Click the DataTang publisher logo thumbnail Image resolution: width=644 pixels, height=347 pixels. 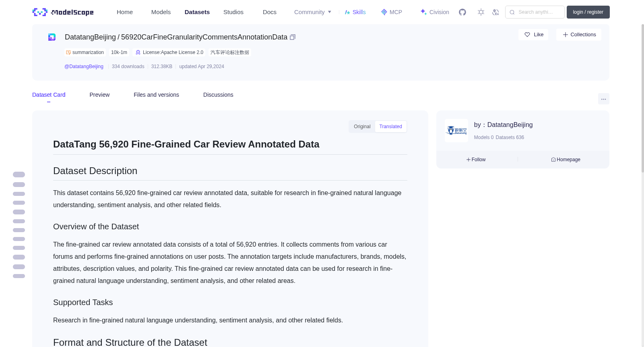(456, 131)
